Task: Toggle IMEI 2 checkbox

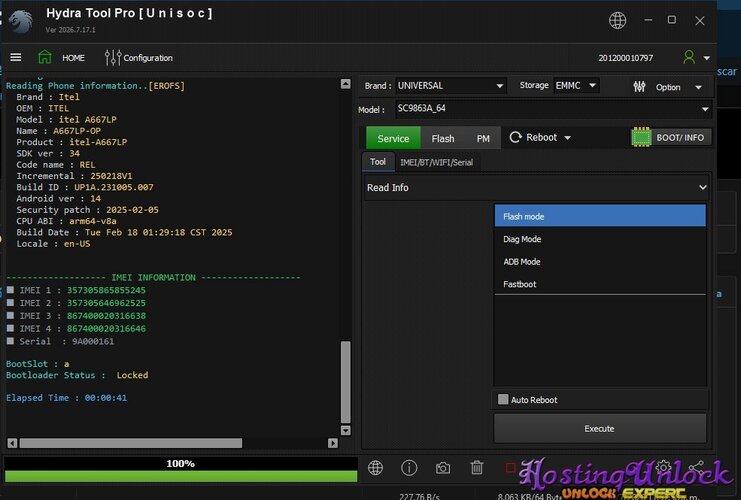Action: click(10, 302)
